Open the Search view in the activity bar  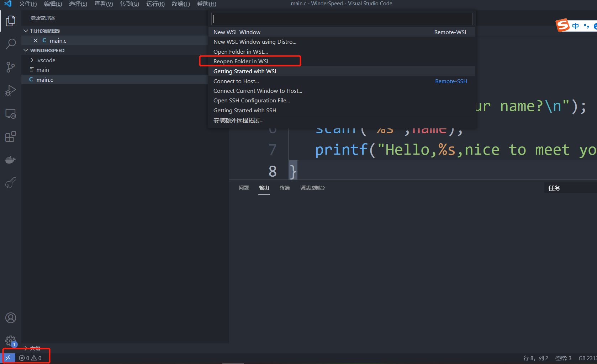(x=10, y=44)
